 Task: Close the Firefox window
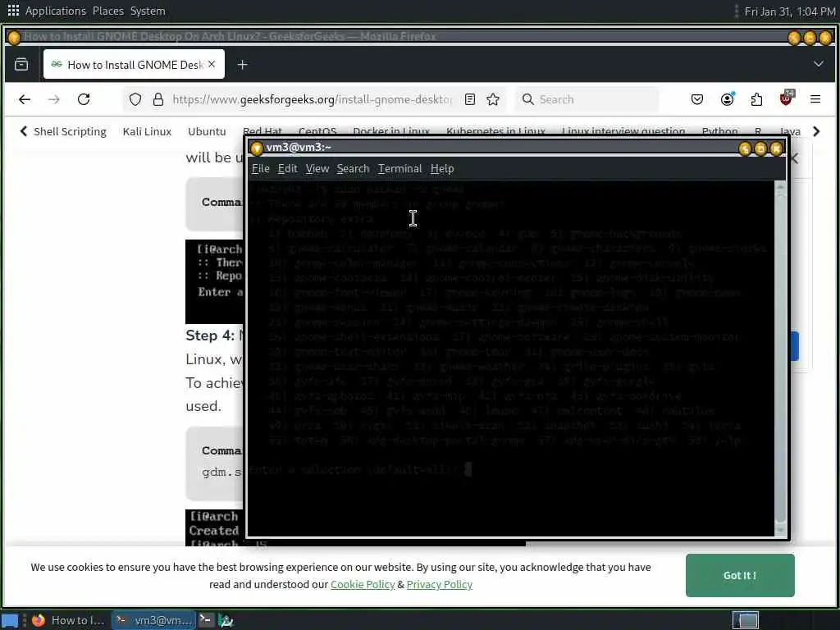pos(825,38)
